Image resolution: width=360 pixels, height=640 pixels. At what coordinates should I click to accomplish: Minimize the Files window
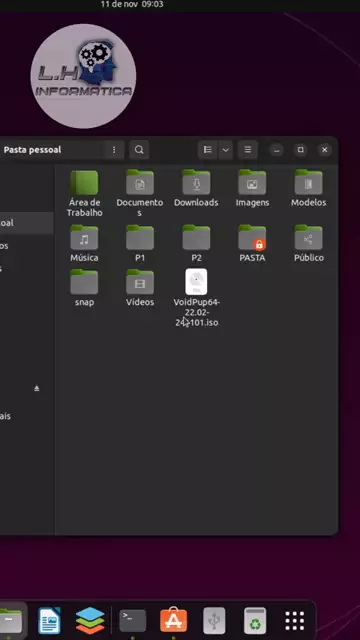click(276, 150)
